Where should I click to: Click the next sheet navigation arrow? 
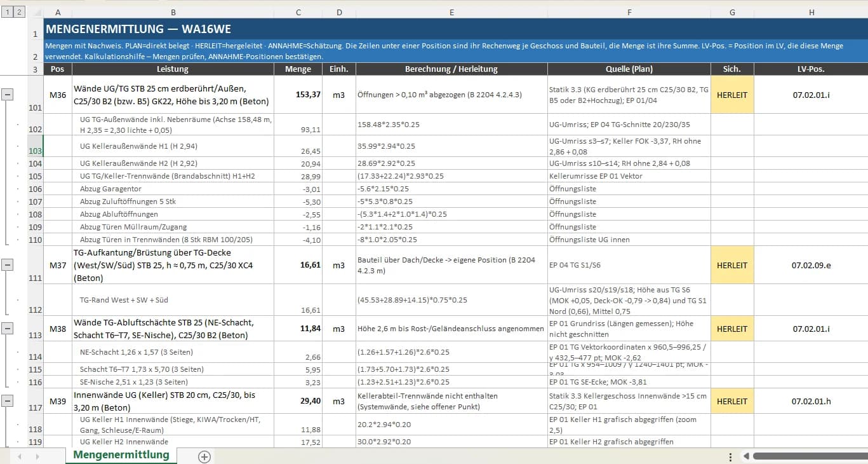click(37, 456)
